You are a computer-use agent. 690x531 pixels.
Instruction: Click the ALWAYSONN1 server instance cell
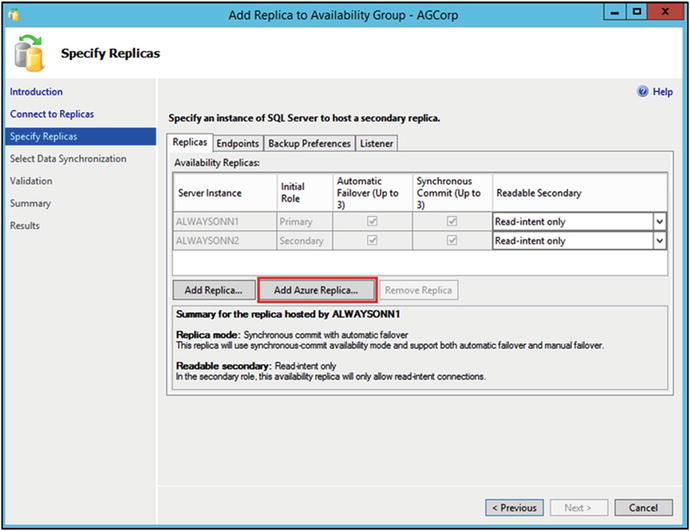tap(225, 222)
